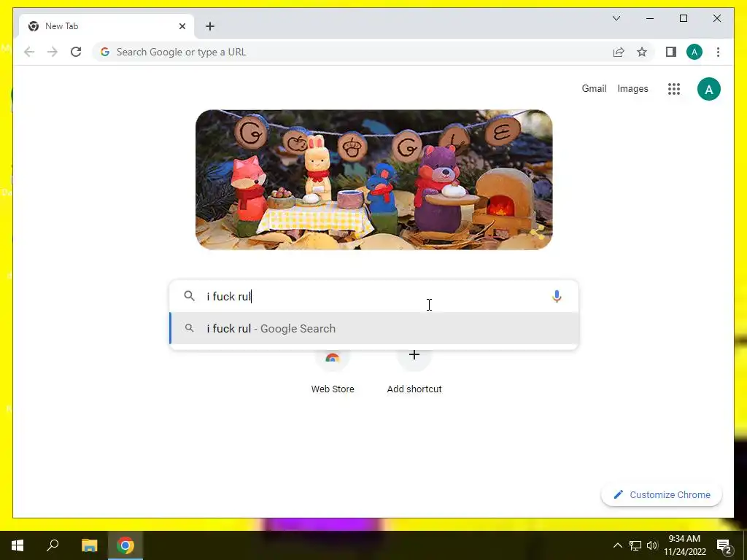
Task: Open the Google Account avatar on page
Action: pos(709,89)
